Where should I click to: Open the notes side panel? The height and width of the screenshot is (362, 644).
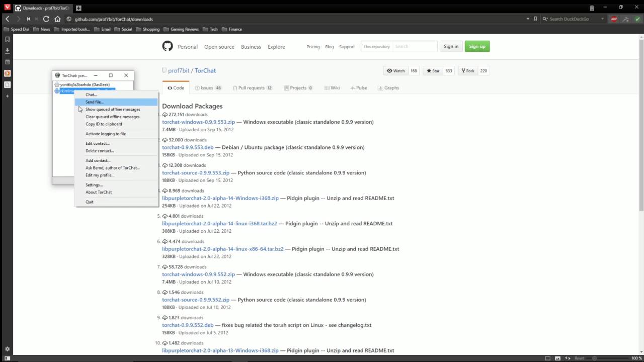point(7,62)
